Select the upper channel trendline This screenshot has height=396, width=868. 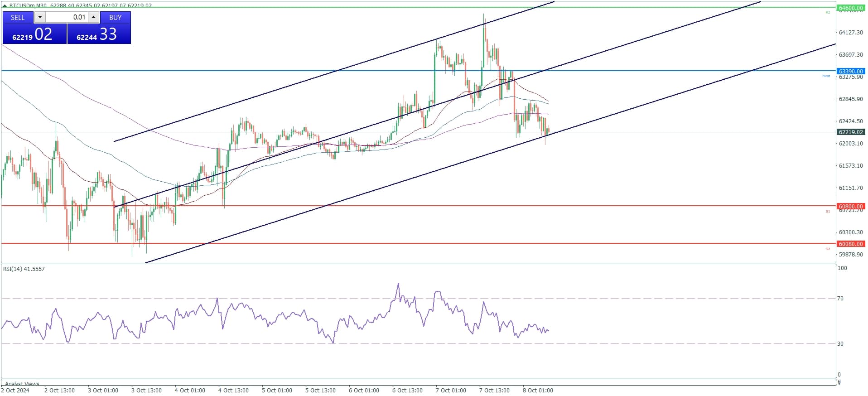(x=334, y=72)
